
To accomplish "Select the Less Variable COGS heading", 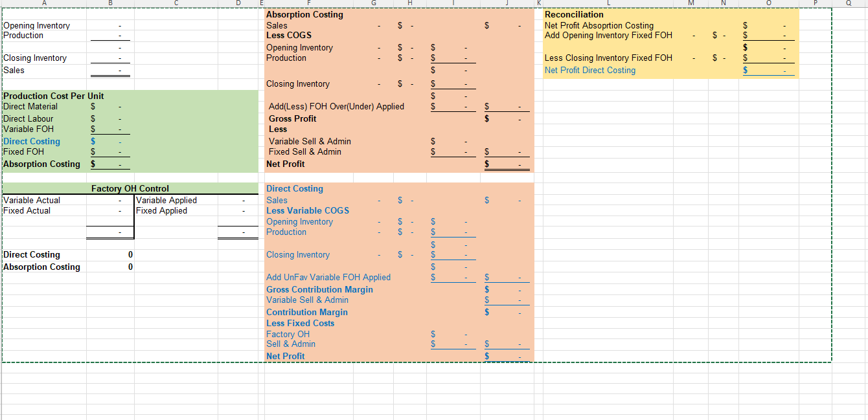I will (x=307, y=210).
